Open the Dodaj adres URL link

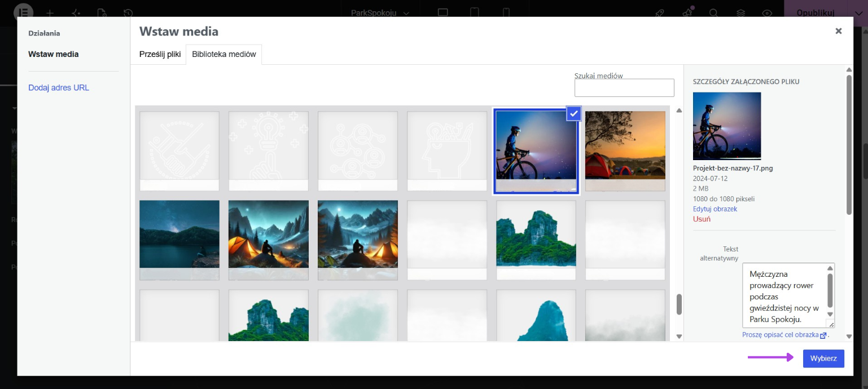(59, 87)
